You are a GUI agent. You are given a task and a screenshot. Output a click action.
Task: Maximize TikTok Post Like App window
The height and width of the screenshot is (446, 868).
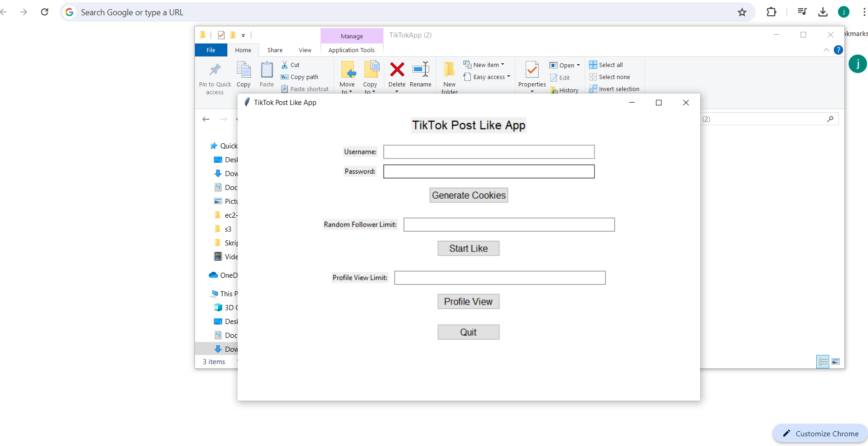point(659,103)
